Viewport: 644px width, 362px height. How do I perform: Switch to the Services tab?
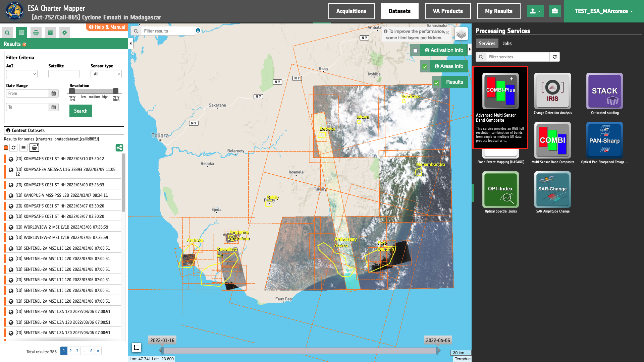coord(487,44)
